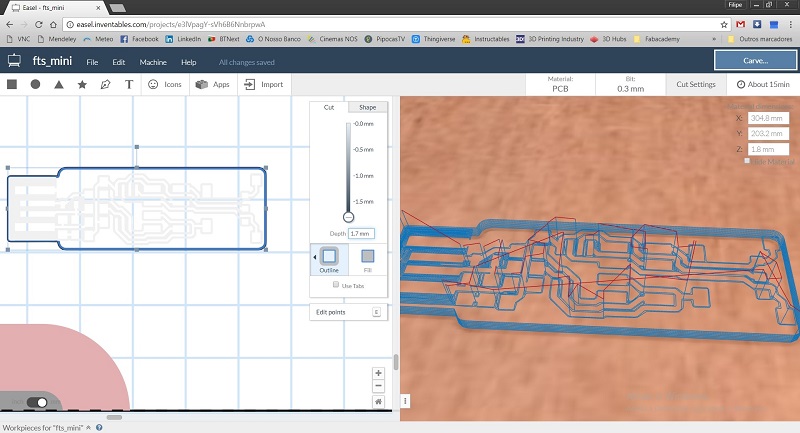Go back in browser history
This screenshot has width=800, height=433.
[x=10, y=24]
